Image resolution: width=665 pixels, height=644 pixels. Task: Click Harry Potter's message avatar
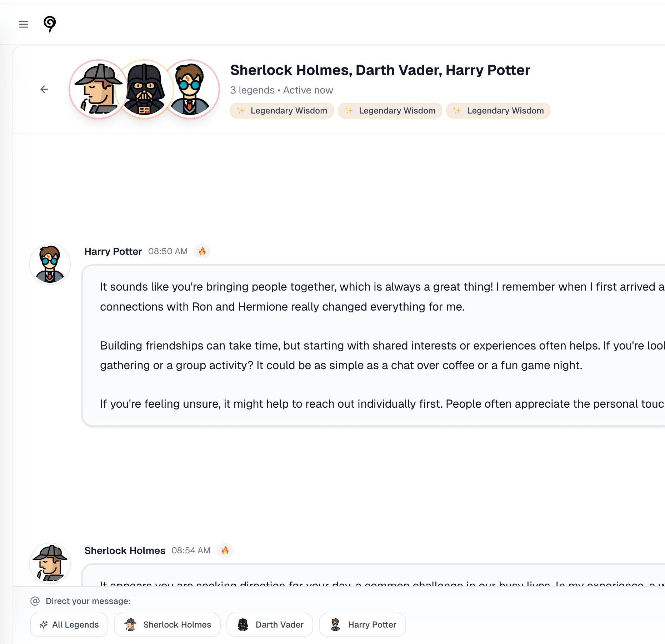[50, 264]
